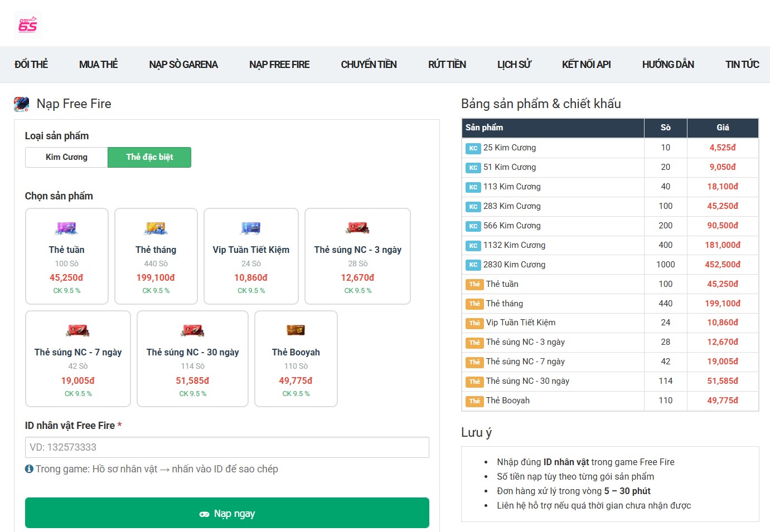Screen dimensions: 770x532
Task: Open the Đổi thẻ menu
Action: (x=31, y=65)
